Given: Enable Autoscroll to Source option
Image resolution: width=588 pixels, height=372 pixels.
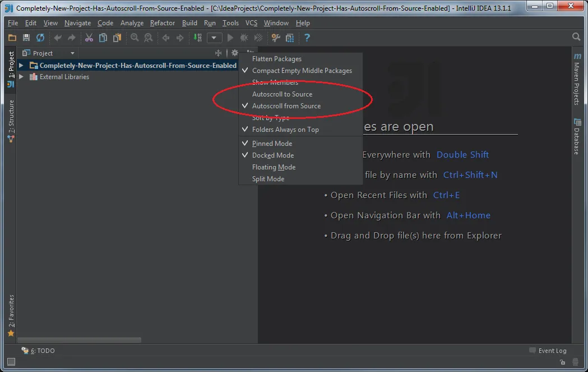Looking at the screenshot, I should 300,94.
